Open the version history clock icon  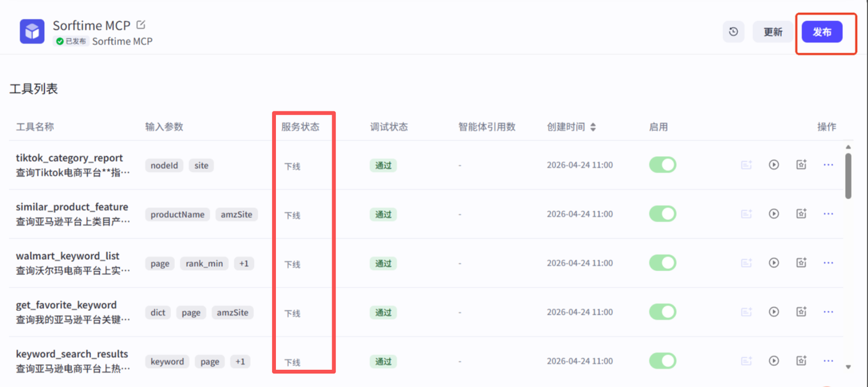point(733,32)
